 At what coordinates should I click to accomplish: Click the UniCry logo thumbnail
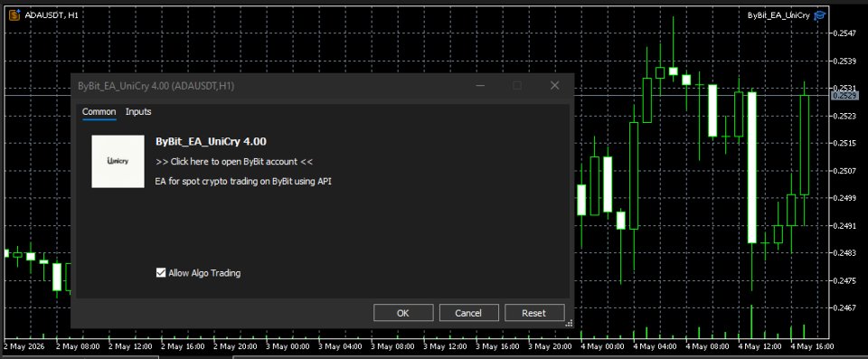click(118, 161)
